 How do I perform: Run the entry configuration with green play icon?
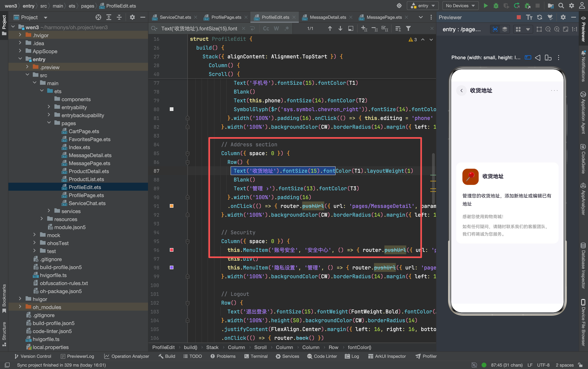click(x=486, y=6)
